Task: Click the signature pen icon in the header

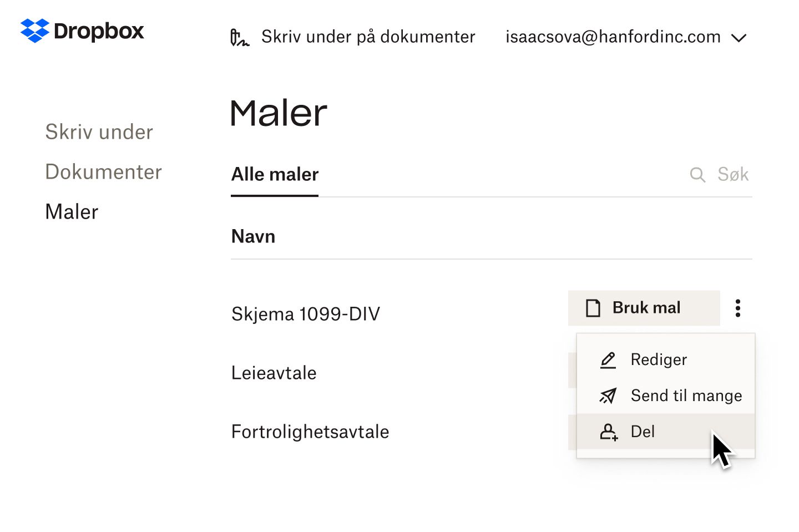Action: 240,37
